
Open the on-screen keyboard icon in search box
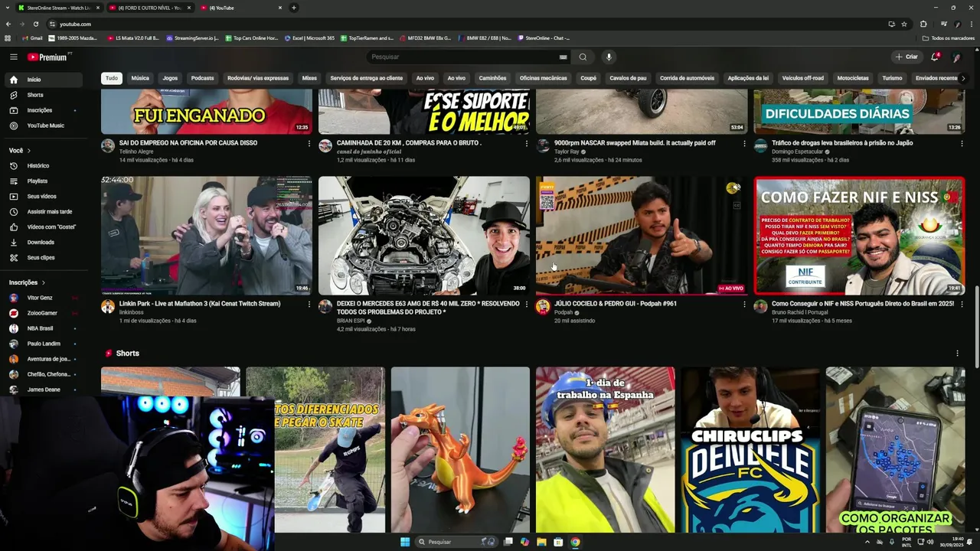(563, 57)
